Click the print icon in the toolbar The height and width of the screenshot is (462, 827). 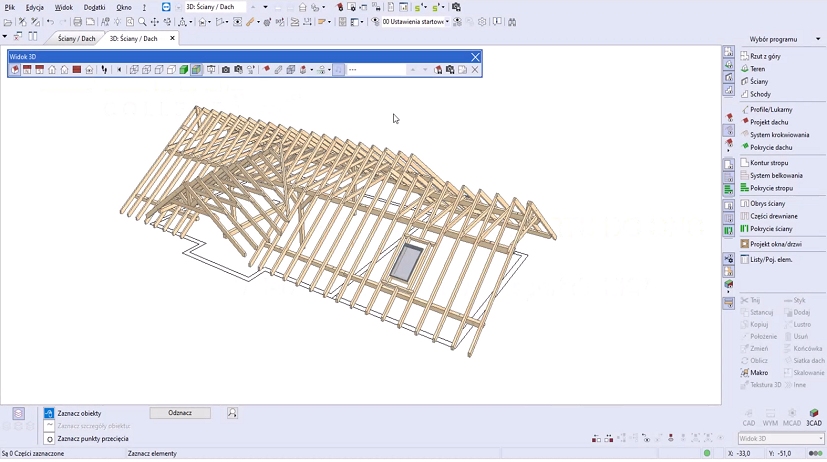78,21
